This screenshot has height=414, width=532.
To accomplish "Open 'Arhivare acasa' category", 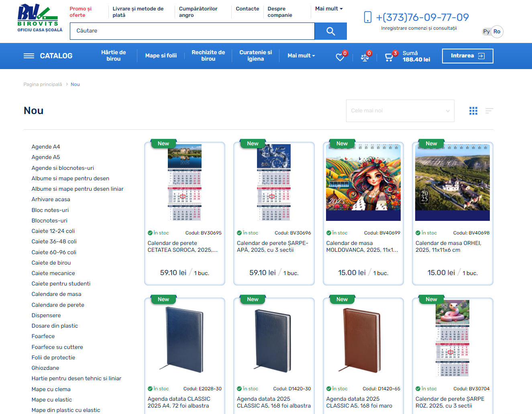I will [x=51, y=199].
